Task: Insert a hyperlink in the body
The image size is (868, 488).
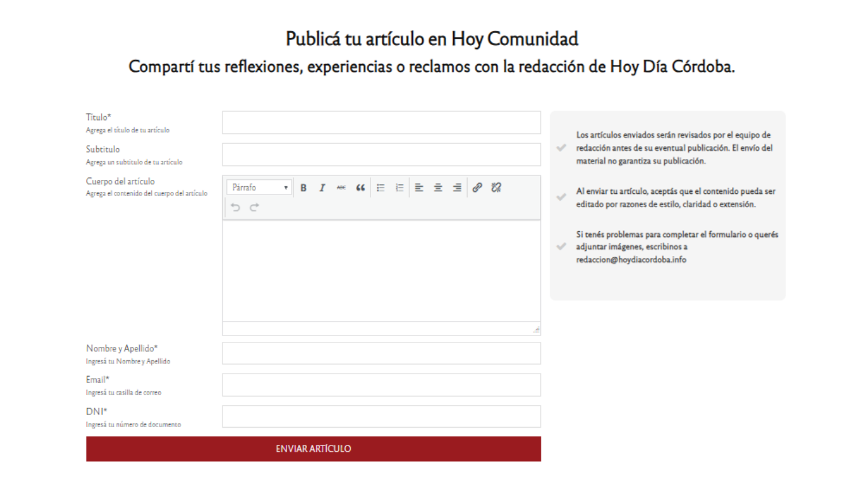Action: click(x=477, y=187)
